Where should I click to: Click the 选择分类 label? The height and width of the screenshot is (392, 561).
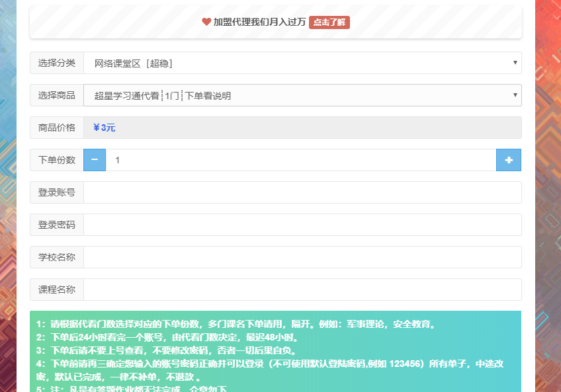click(x=57, y=63)
